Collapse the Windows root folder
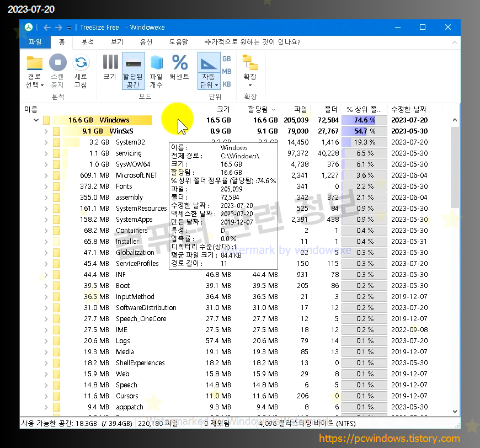480x448 pixels. (36, 120)
